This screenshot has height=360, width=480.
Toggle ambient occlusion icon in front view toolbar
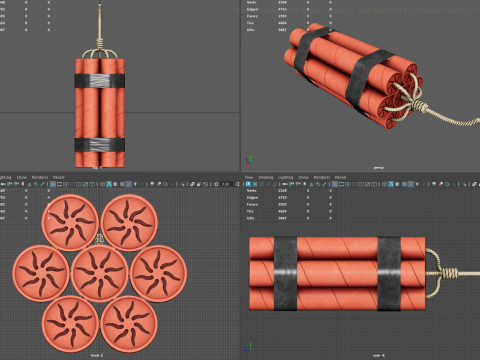[x=152, y=184]
